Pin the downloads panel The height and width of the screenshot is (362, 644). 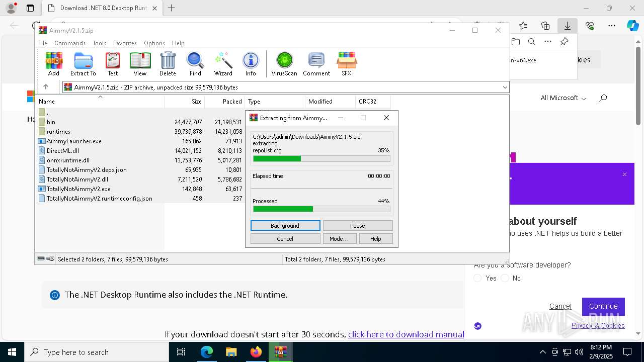point(564,42)
